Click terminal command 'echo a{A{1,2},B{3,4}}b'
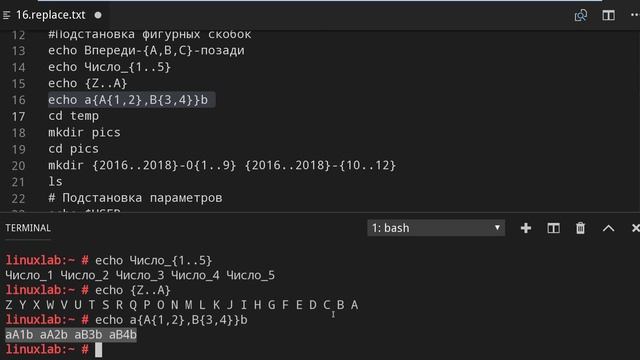The image size is (640, 360). [171, 320]
